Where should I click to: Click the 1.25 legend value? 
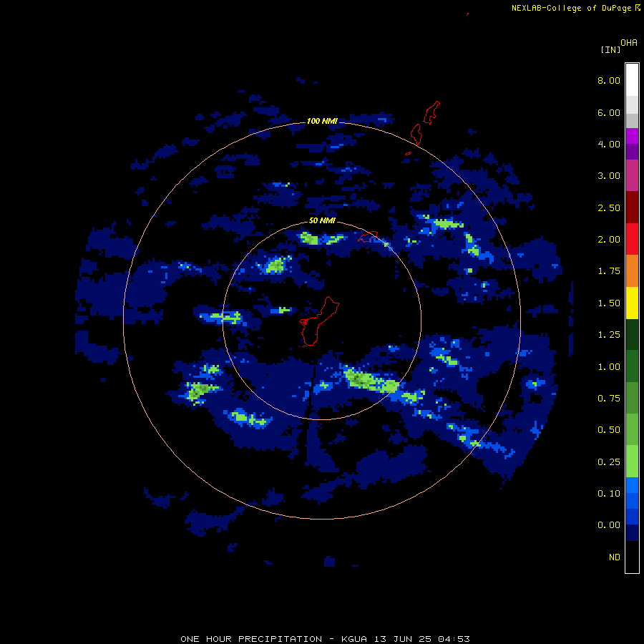609,334
